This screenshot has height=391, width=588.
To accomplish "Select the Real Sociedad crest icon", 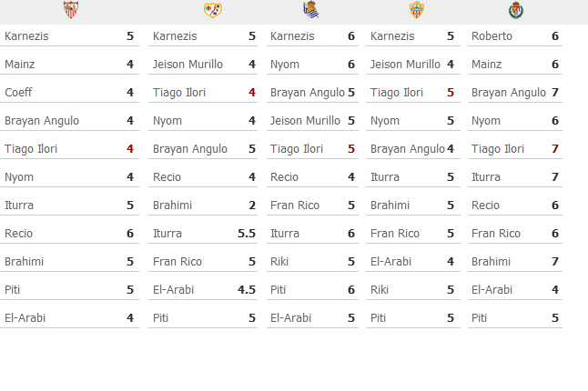I will click(x=311, y=9).
